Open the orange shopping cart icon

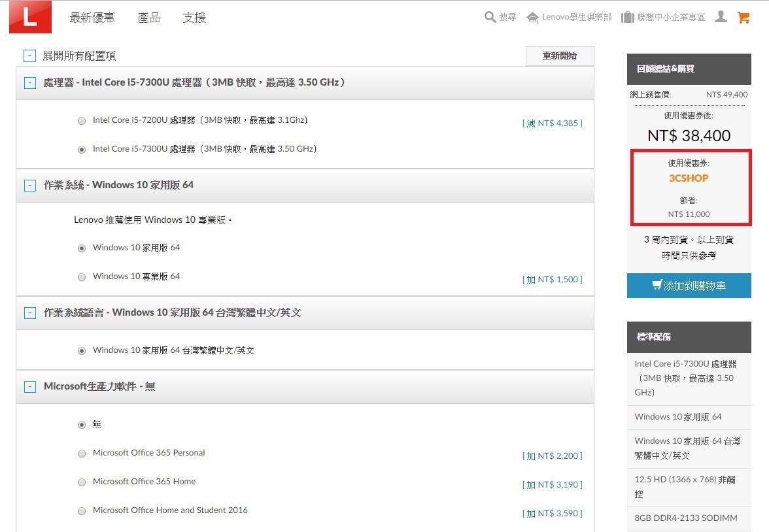point(743,17)
